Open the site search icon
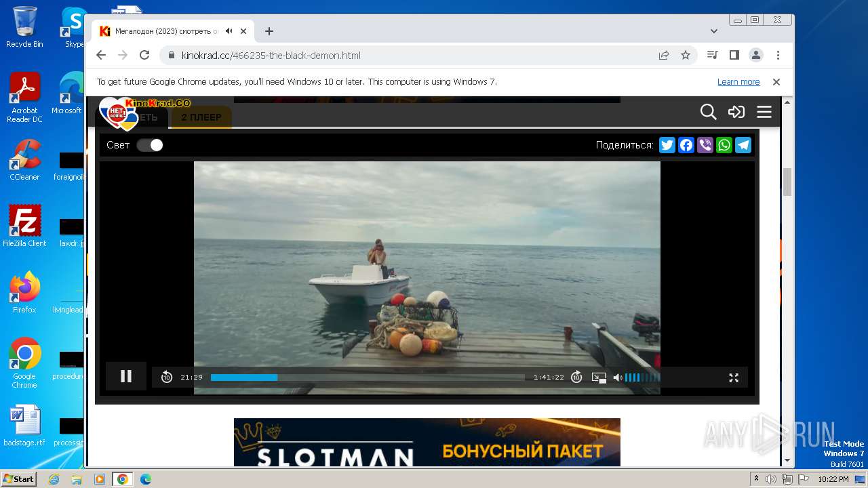 coord(708,112)
